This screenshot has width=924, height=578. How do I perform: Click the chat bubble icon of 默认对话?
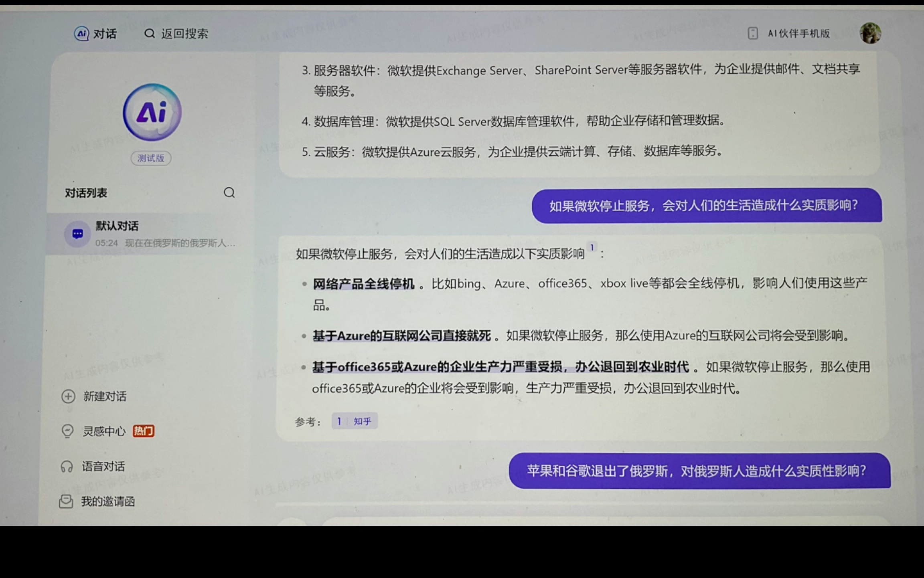(x=77, y=234)
